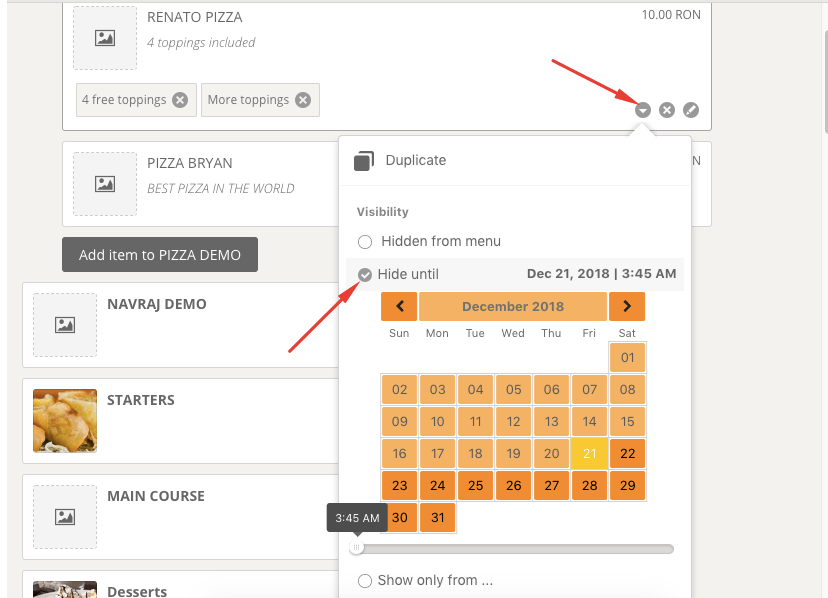The height and width of the screenshot is (598, 828).
Task: Click the time slider handle
Action: pyautogui.click(x=356, y=548)
